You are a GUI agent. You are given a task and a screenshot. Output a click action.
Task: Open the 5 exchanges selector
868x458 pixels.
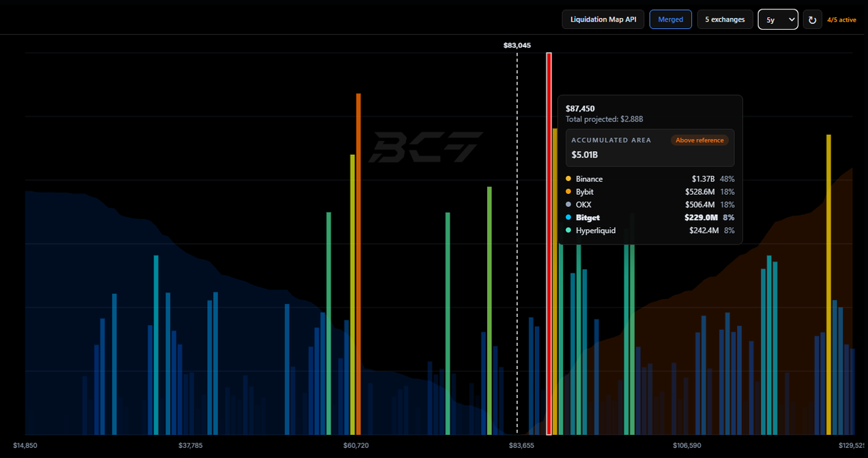coord(725,20)
